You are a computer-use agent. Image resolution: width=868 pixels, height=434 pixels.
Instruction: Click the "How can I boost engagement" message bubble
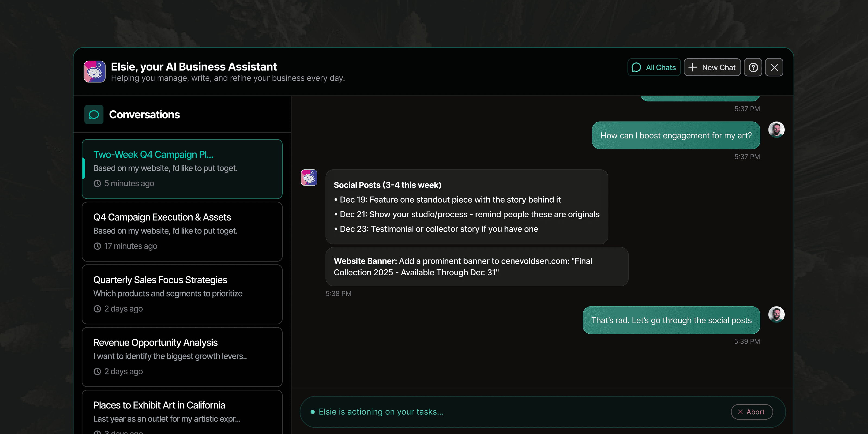676,135
